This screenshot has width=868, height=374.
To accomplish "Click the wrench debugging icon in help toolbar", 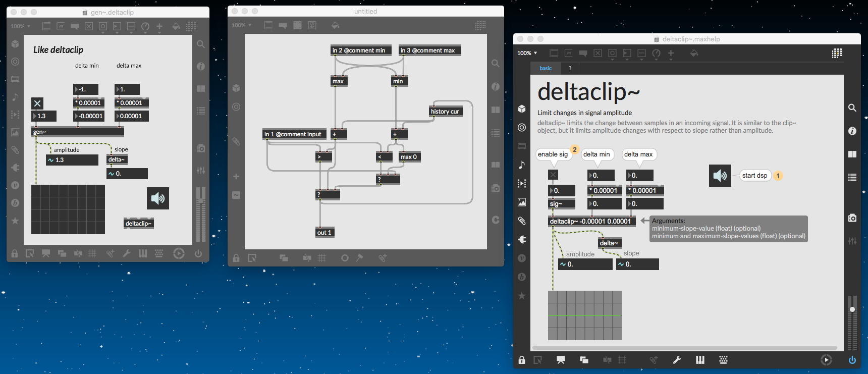I will point(677,360).
